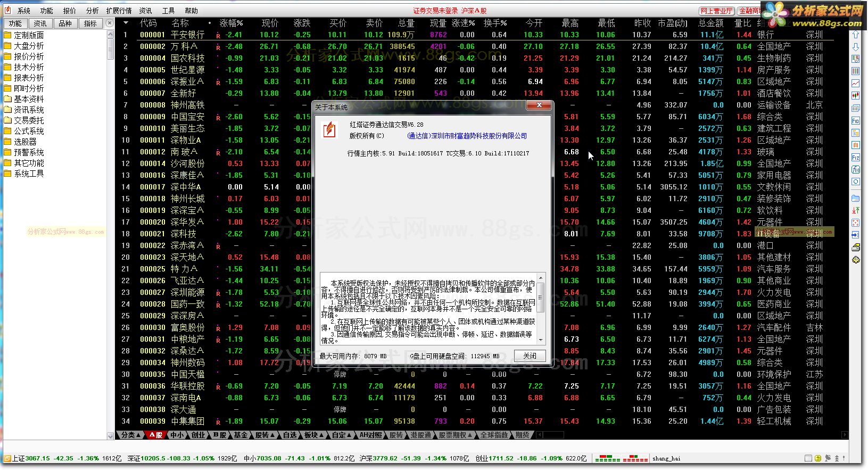Close the left function panel with X
Screen dimensions: 868x470
tap(110, 23)
